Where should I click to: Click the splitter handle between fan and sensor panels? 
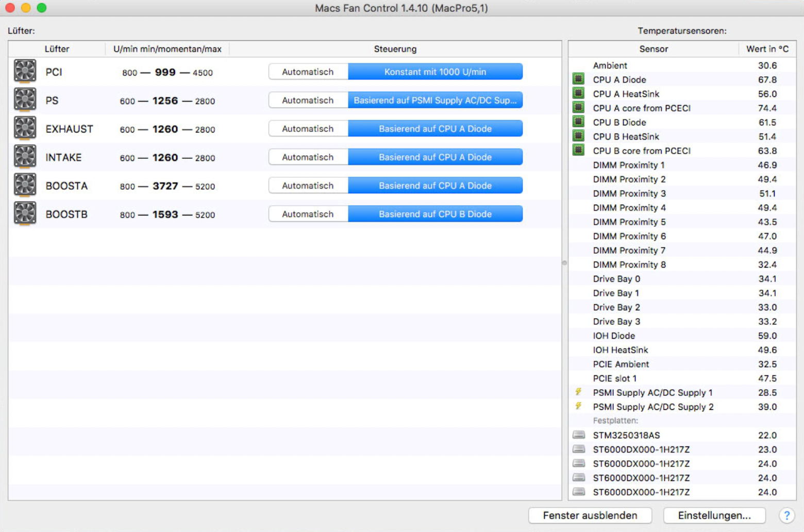coord(565,262)
